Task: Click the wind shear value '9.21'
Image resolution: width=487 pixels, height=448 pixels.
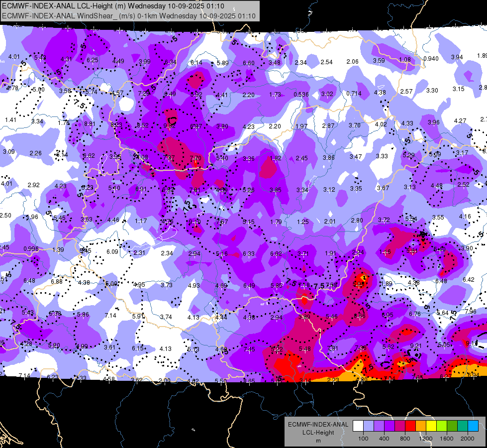Action: click(416, 346)
